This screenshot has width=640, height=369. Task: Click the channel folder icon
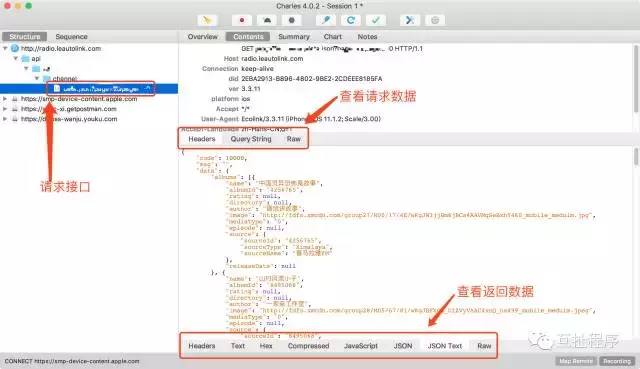[47, 78]
